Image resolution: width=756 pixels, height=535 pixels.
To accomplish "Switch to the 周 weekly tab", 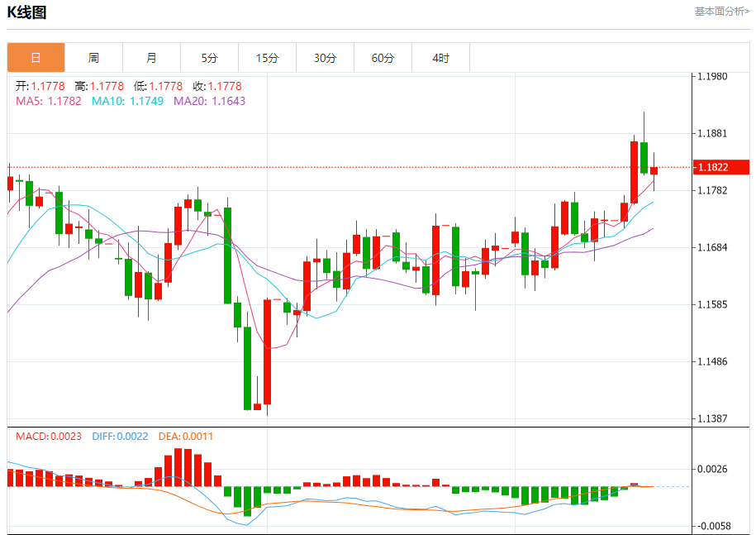I will pos(93,58).
